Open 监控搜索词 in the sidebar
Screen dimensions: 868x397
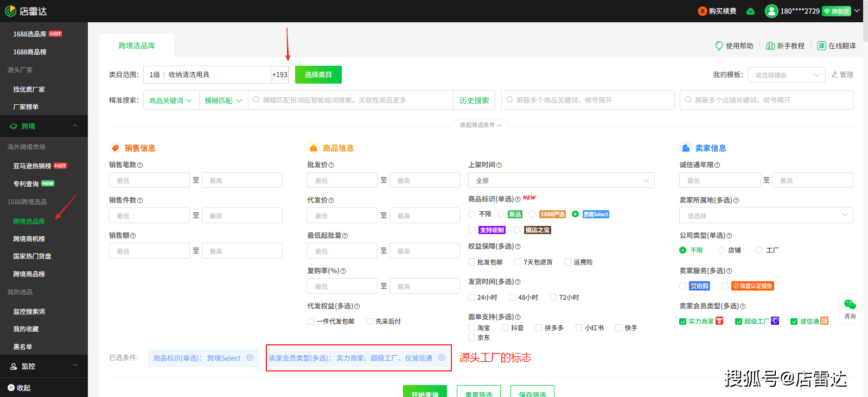coord(29,312)
